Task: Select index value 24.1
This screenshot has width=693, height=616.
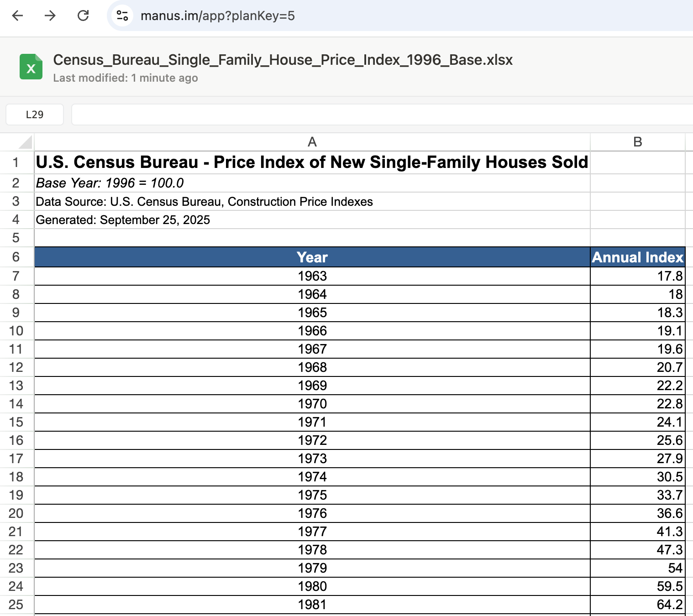Action: (x=638, y=422)
